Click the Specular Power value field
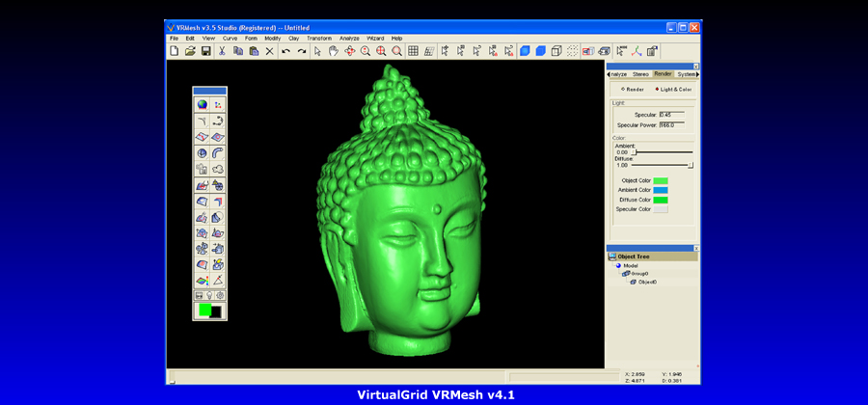868x405 pixels. [671, 125]
